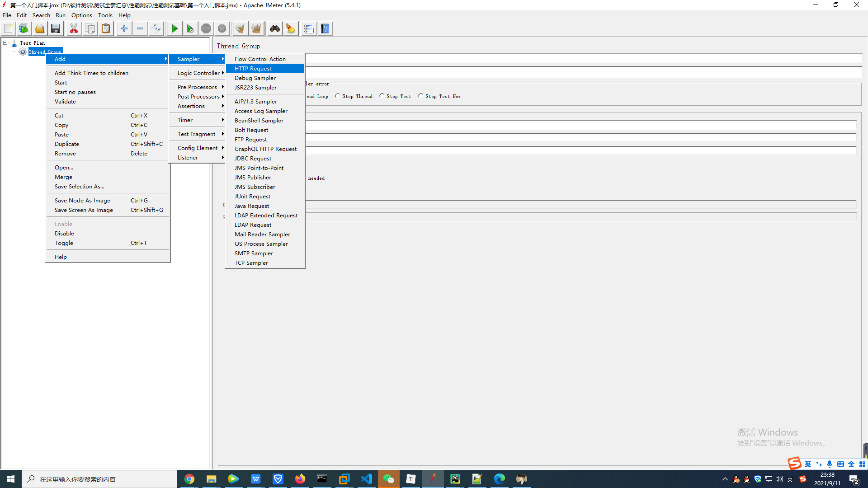Click the binoculars Search icon
The width and height of the screenshot is (868, 488).
pos(274,29)
